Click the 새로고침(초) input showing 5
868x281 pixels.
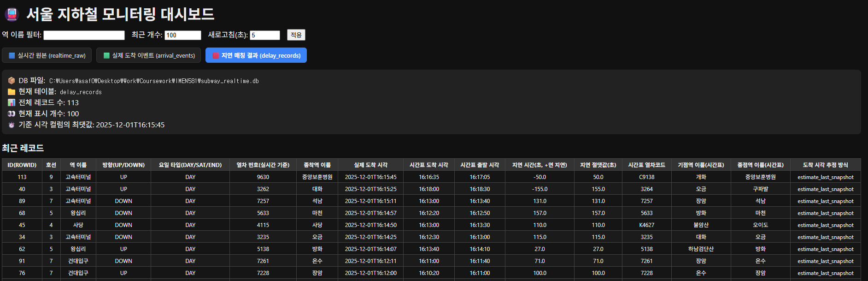tap(265, 35)
